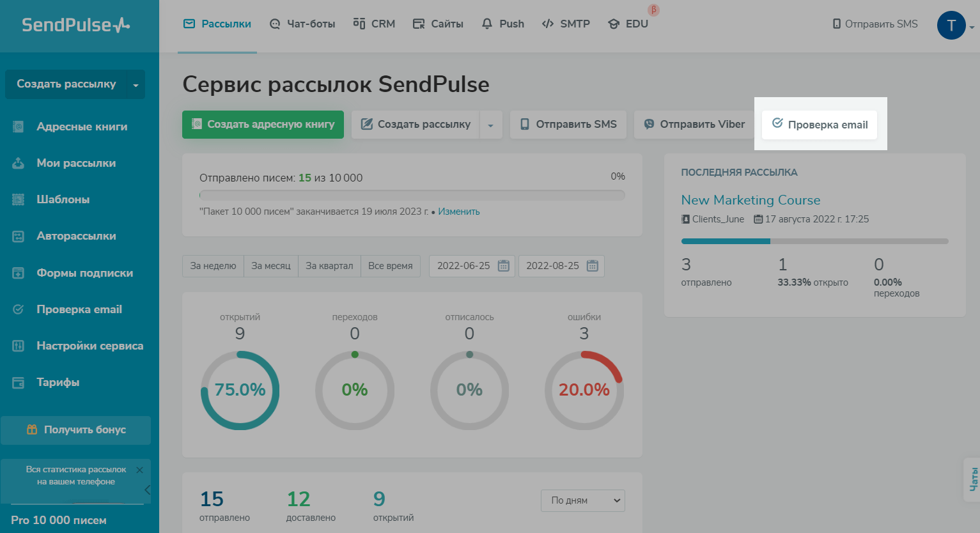Image resolution: width=980 pixels, height=533 pixels.
Task: Switch to the CRM section
Action: click(374, 24)
